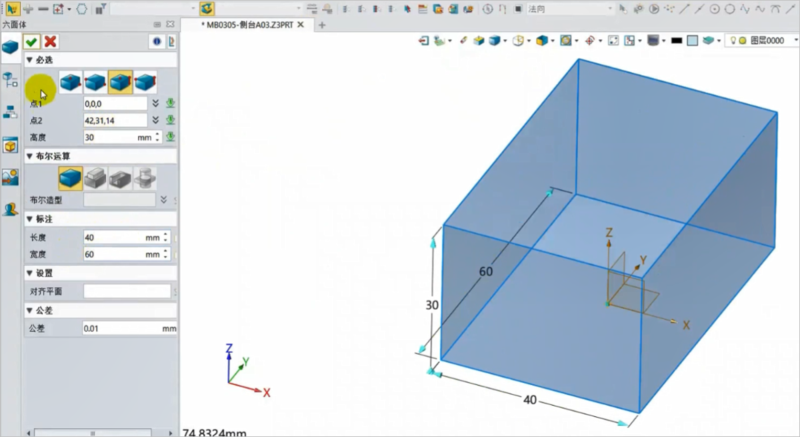Enable the Boolean subtract operation
This screenshot has width=800, height=437.
(x=120, y=178)
